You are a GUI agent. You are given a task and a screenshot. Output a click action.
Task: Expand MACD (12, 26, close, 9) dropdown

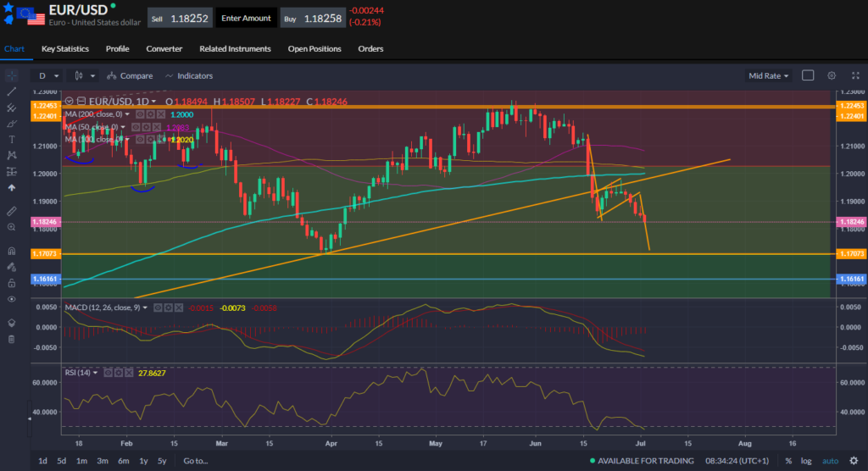[145, 308]
